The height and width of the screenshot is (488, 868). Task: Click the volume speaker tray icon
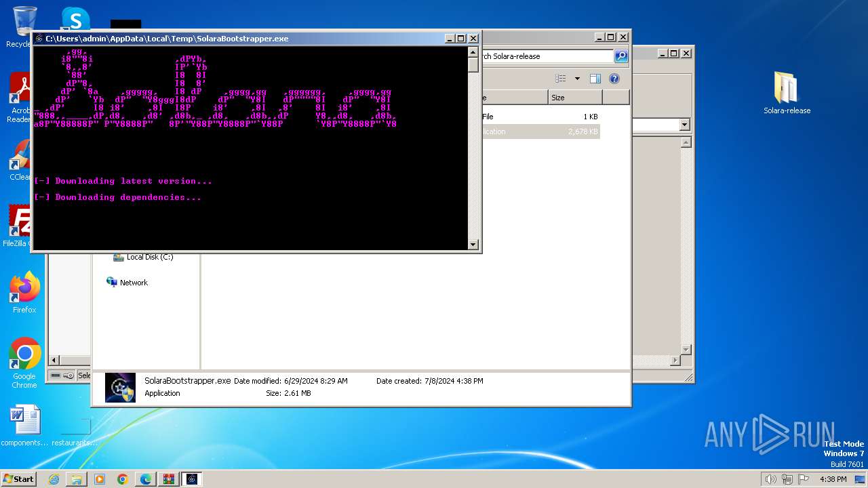point(770,479)
